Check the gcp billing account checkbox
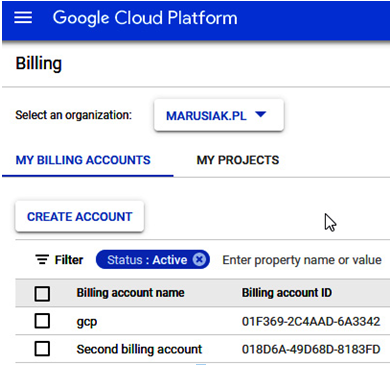Screen dimensions: 390x365 (x=42, y=321)
